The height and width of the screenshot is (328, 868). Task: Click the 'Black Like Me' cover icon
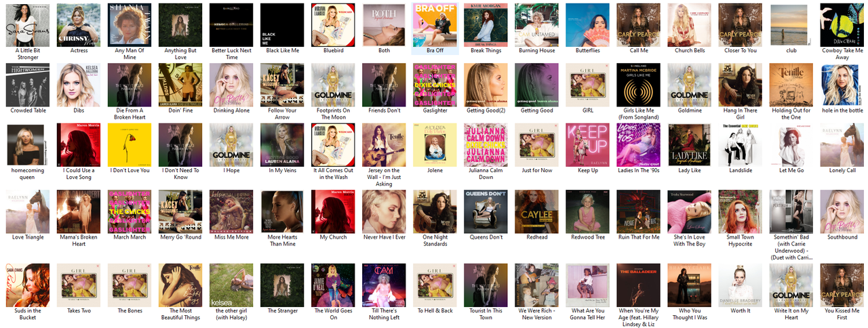tap(282, 25)
